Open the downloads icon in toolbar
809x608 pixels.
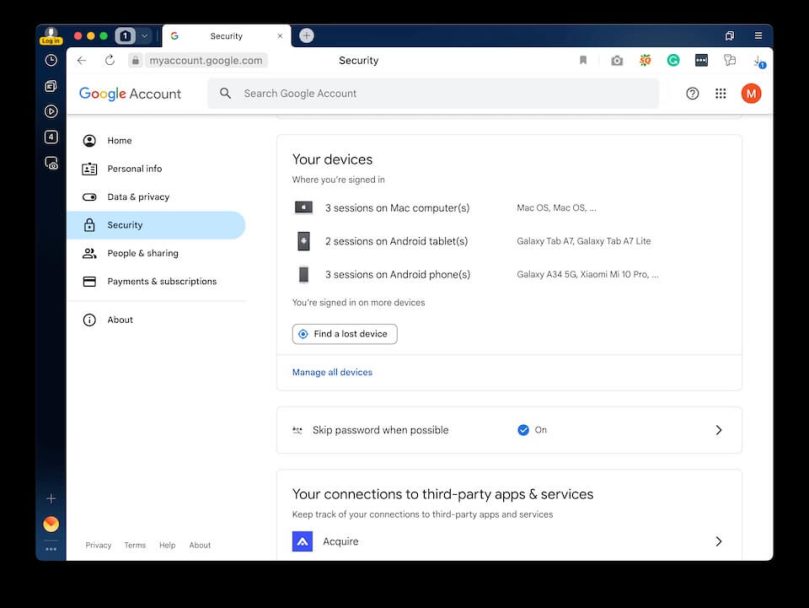(758, 61)
